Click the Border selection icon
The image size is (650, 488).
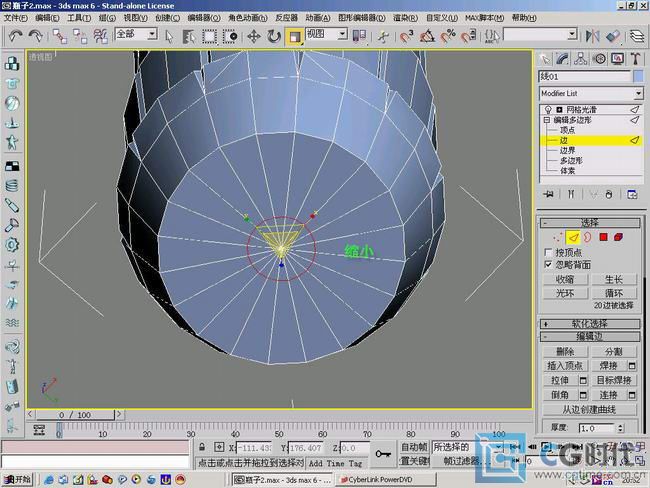point(587,238)
